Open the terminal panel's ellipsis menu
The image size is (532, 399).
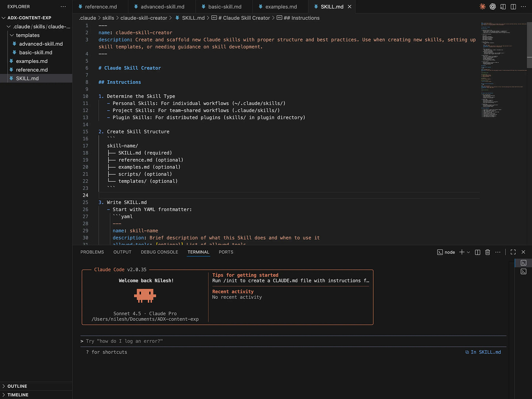point(498,252)
